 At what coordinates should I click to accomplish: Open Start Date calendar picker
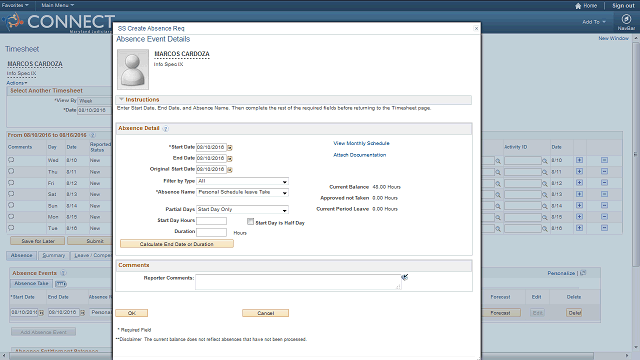click(x=230, y=147)
